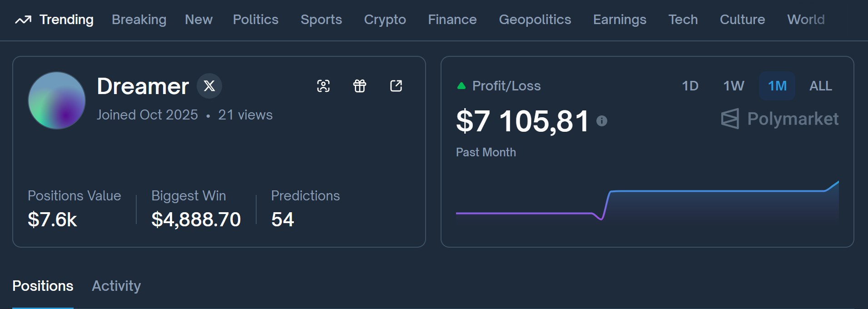Click the Profit/Loss info icon
This screenshot has width=868, height=309.
click(602, 121)
